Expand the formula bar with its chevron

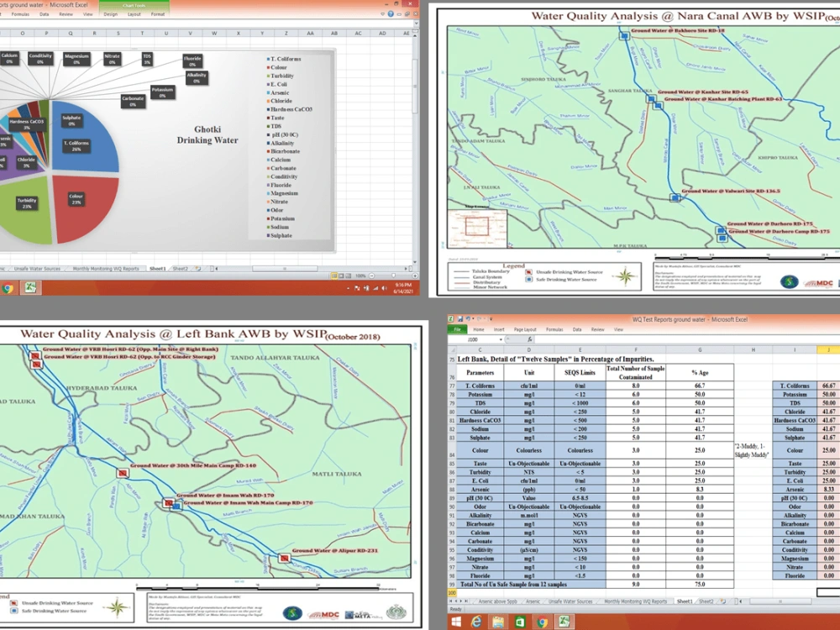(x=416, y=24)
